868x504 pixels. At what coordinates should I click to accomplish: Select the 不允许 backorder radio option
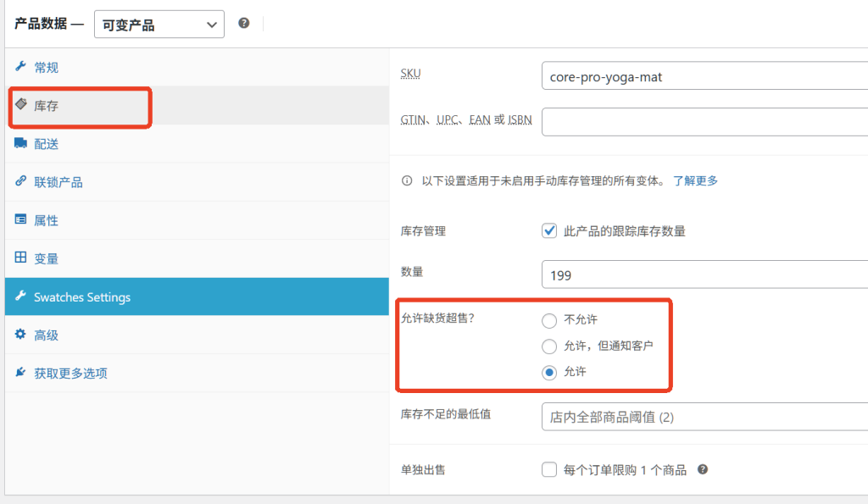(x=549, y=320)
